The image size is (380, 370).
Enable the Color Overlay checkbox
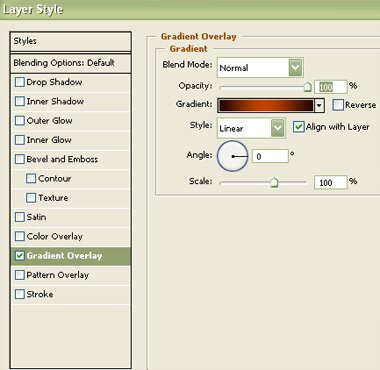point(20,237)
